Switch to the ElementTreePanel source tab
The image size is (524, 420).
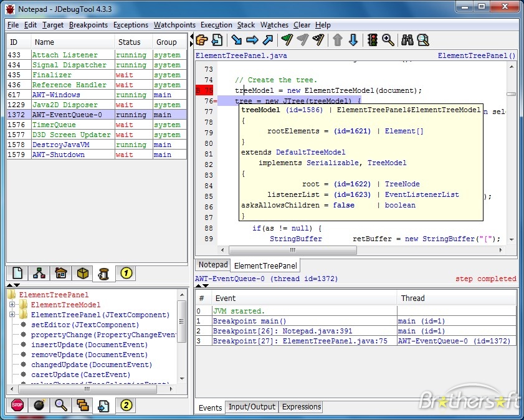(x=265, y=265)
